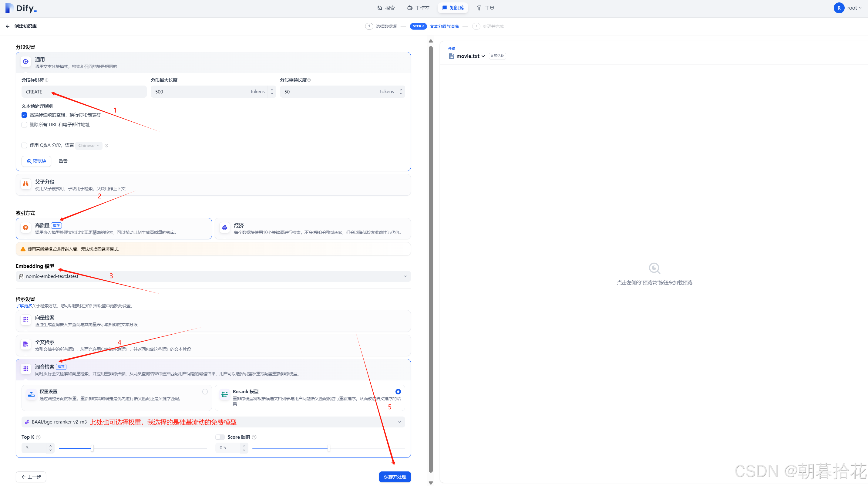Select the 权重设置 radio option
The image size is (868, 486).
coord(205,392)
